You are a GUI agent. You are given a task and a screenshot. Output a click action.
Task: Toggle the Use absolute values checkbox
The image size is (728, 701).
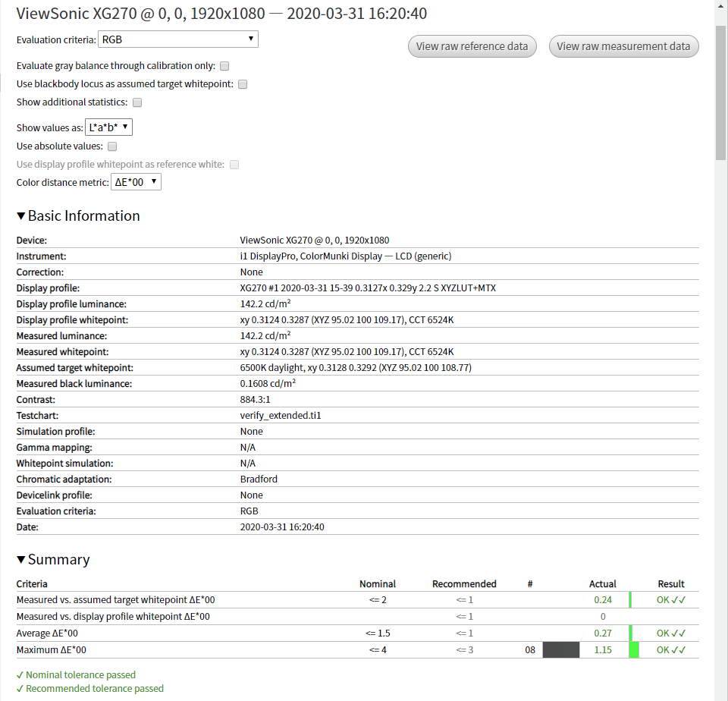coord(111,146)
